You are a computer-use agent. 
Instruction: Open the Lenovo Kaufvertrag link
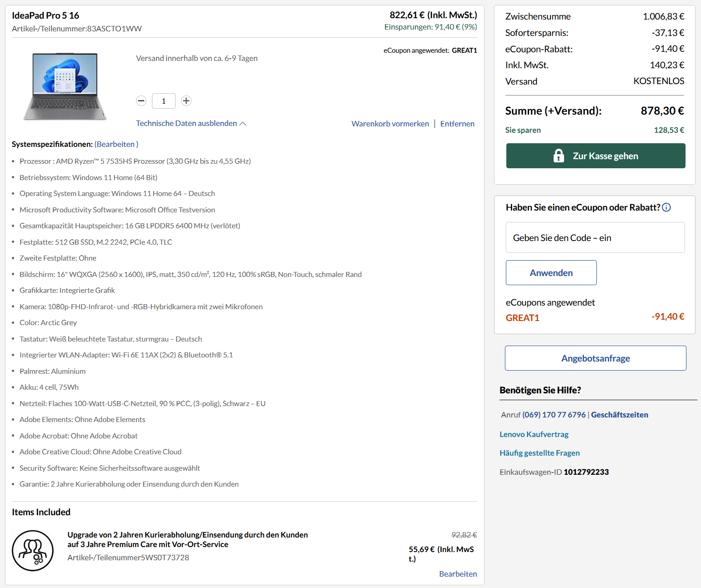[x=534, y=434]
